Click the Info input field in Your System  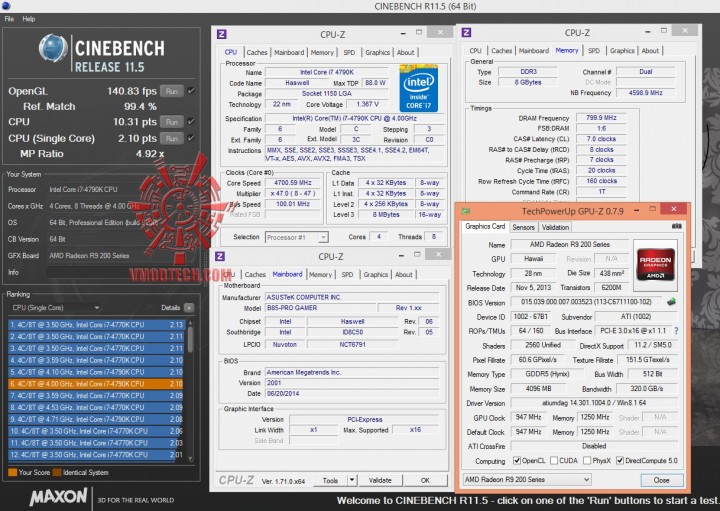point(122,272)
